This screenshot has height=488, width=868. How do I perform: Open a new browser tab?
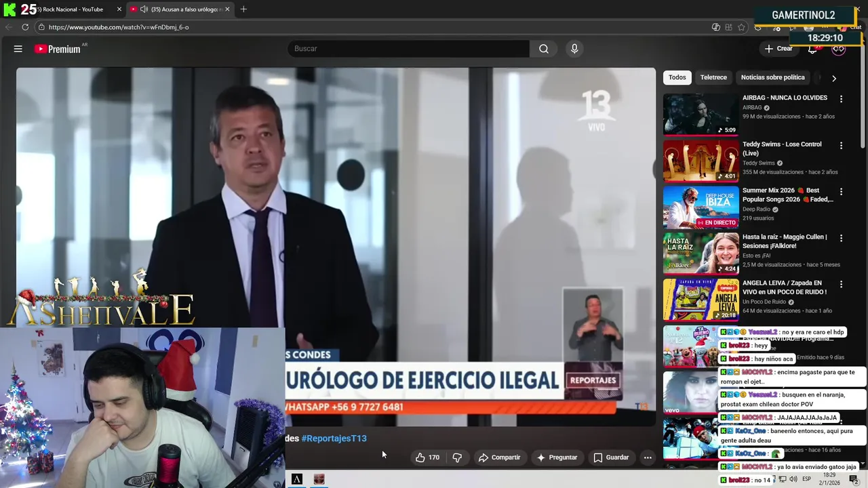point(243,9)
